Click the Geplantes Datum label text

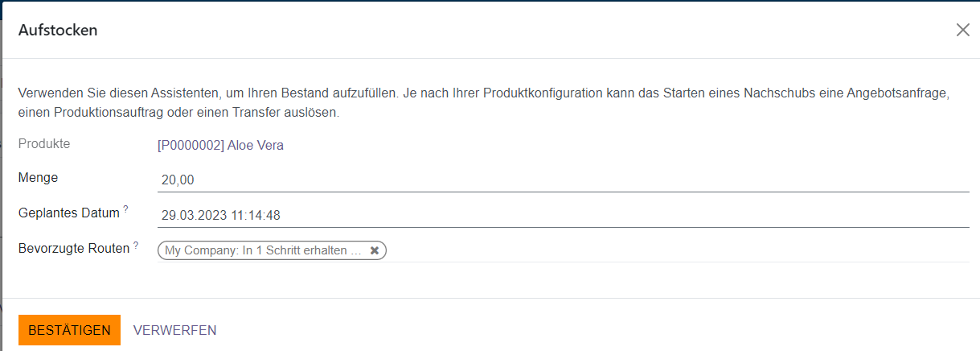pos(68,213)
